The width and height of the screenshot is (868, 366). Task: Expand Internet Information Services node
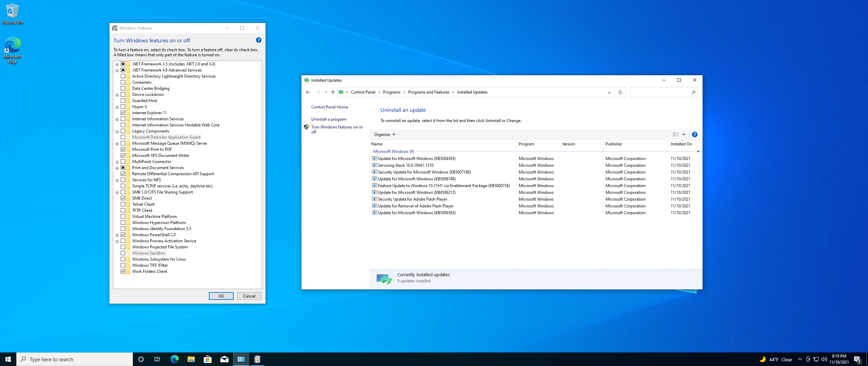[117, 119]
